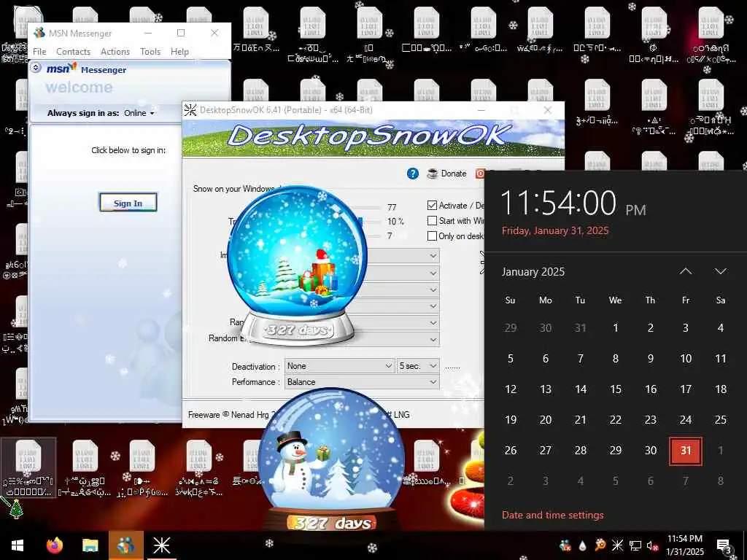Click the water drop icon in system tray
The height and width of the screenshot is (560, 747).
point(583,545)
